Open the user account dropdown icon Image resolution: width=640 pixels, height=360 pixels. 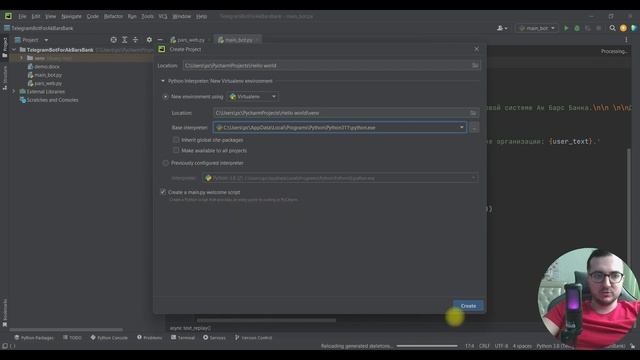502,28
